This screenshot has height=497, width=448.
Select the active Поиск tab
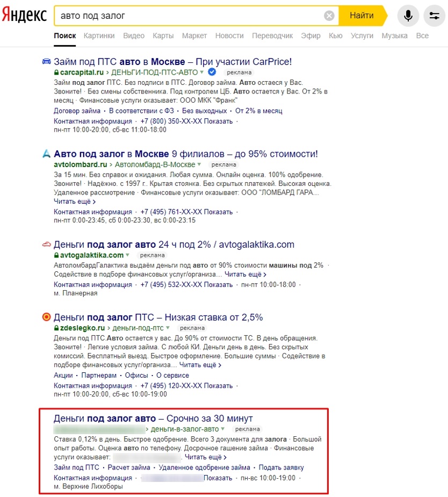pyautogui.click(x=64, y=36)
